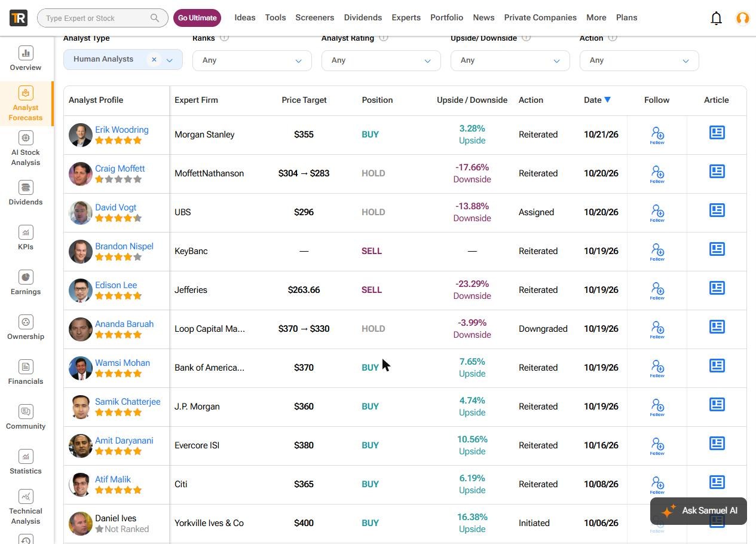Image resolution: width=756 pixels, height=544 pixels.
Task: Click the Downgraded action cell
Action: [x=543, y=329]
